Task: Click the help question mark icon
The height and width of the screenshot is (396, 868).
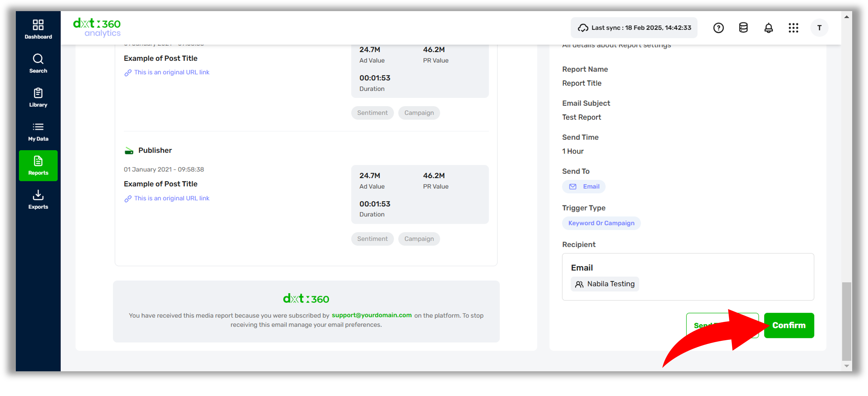Action: pyautogui.click(x=718, y=28)
